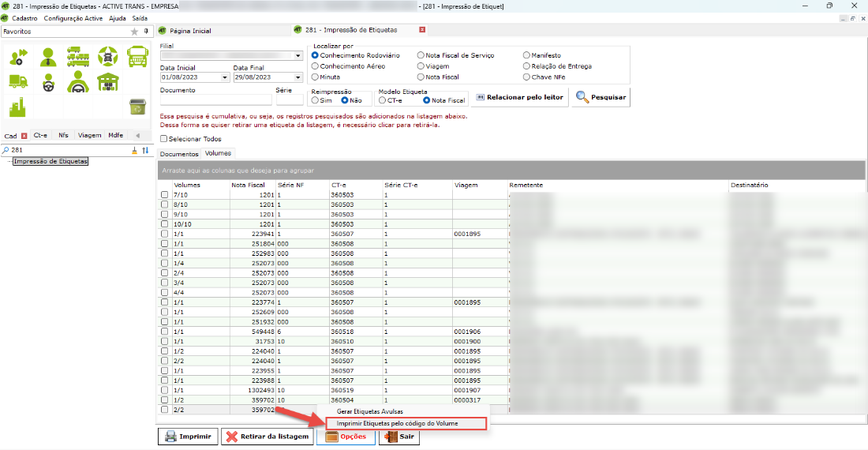Click Retirar da listagem button
This screenshot has height=450, width=868.
268,436
